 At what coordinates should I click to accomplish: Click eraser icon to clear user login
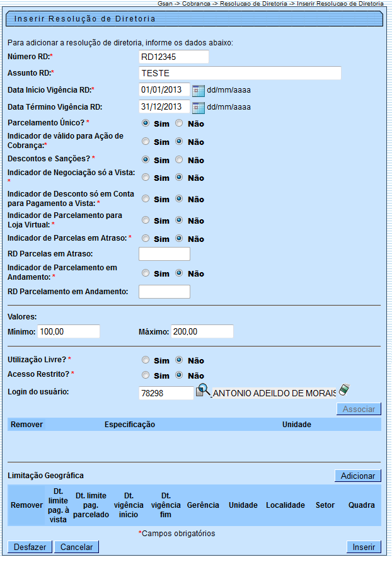(343, 390)
